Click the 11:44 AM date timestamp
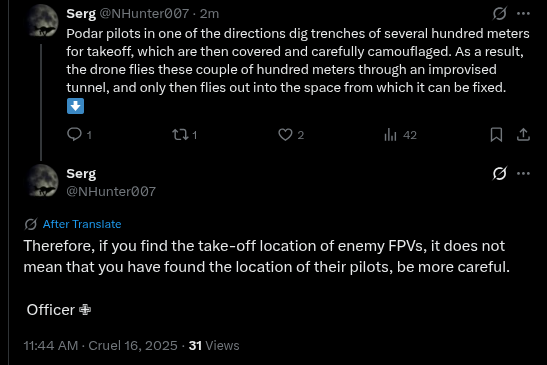This screenshot has width=547, height=365. (100, 345)
